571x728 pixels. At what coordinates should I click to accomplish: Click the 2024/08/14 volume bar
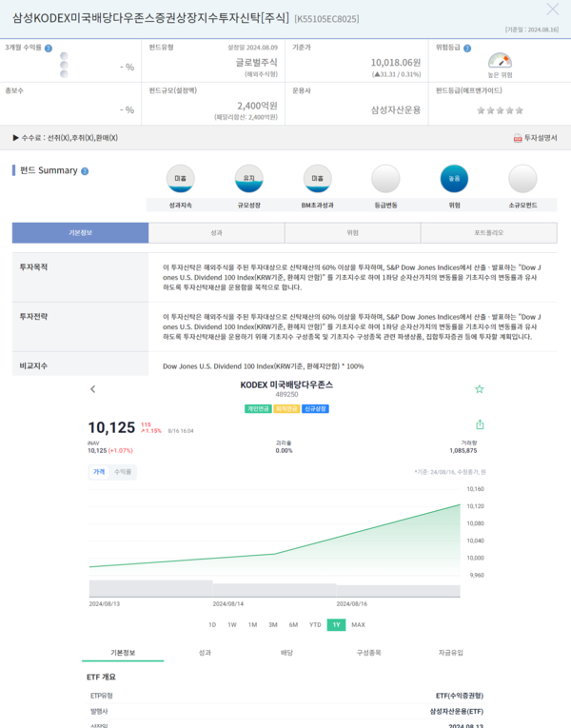274,590
